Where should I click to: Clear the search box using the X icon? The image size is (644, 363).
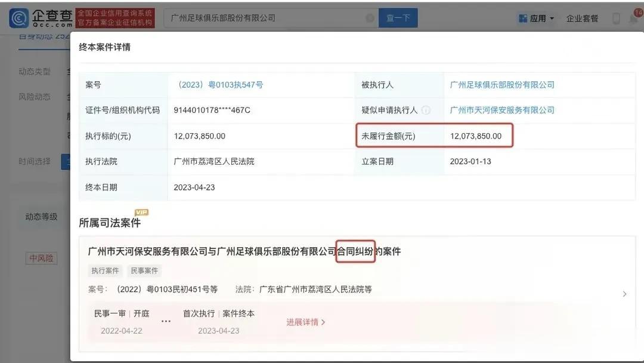click(370, 18)
